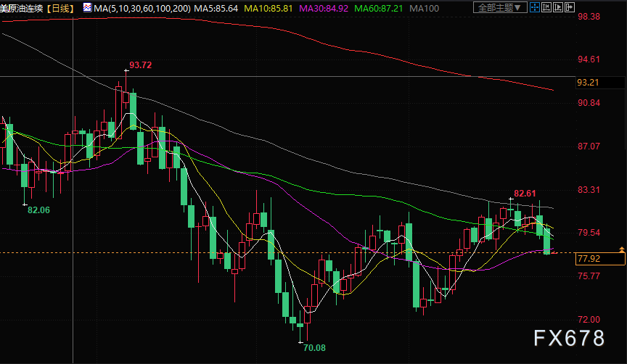Switch the 日线 period label
627x364 pixels.
click(60, 8)
